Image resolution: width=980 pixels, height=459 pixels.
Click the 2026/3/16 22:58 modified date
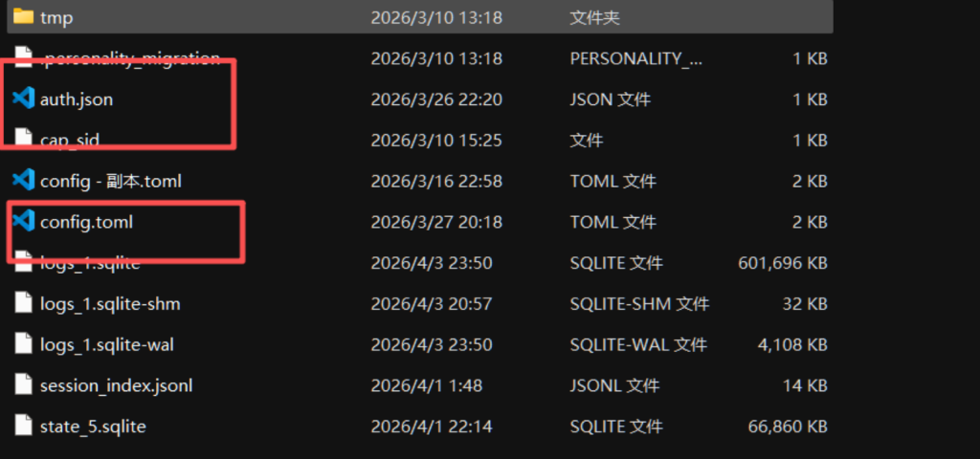pyautogui.click(x=436, y=181)
